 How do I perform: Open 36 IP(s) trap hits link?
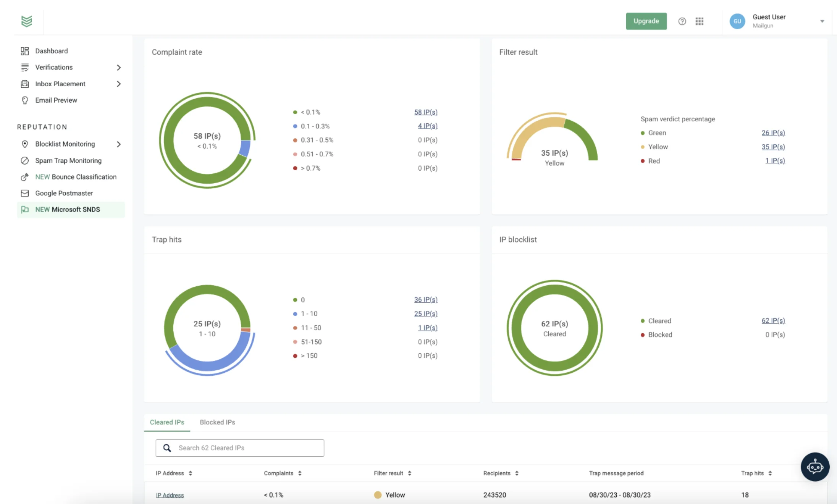[x=426, y=300]
